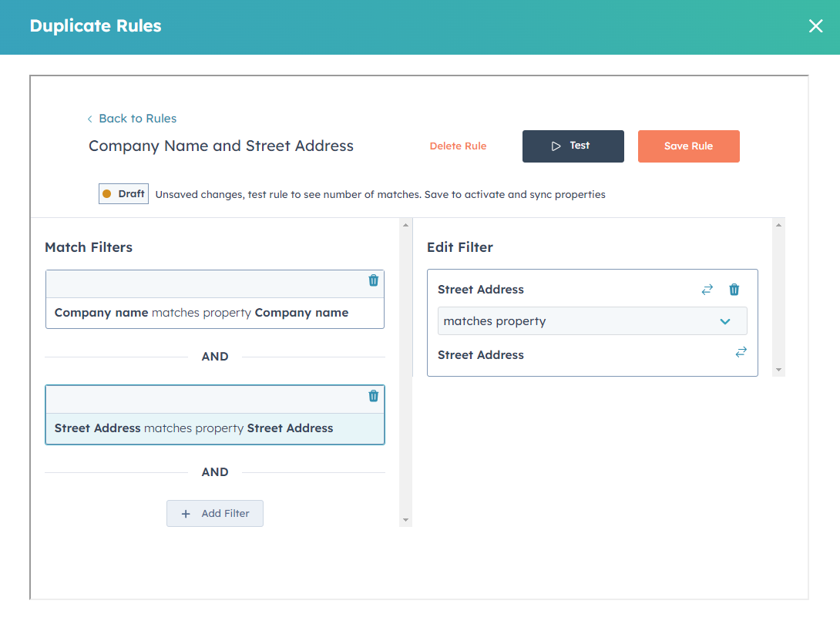Swap the top Street Address property

tap(707, 290)
